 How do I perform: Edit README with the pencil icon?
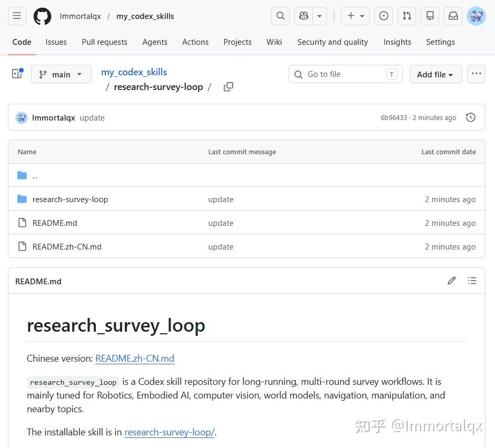pos(451,281)
